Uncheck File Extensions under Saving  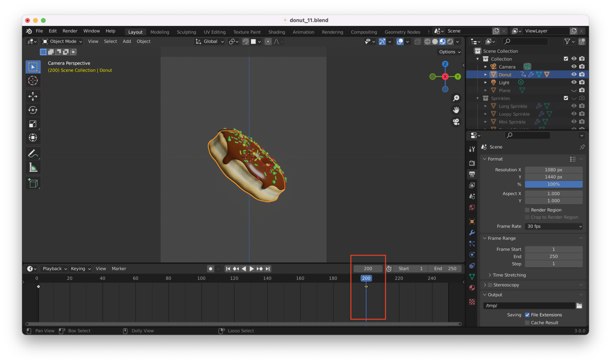coord(528,314)
